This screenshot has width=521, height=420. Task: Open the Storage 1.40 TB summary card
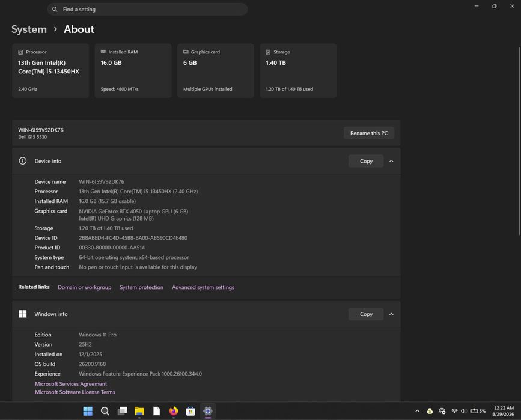(298, 70)
